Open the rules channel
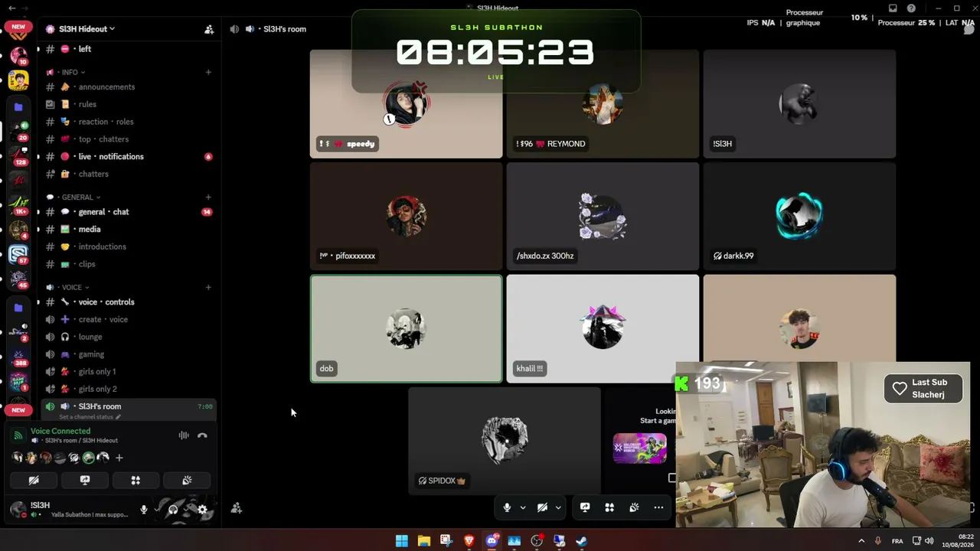The width and height of the screenshot is (980, 551). [x=129, y=104]
